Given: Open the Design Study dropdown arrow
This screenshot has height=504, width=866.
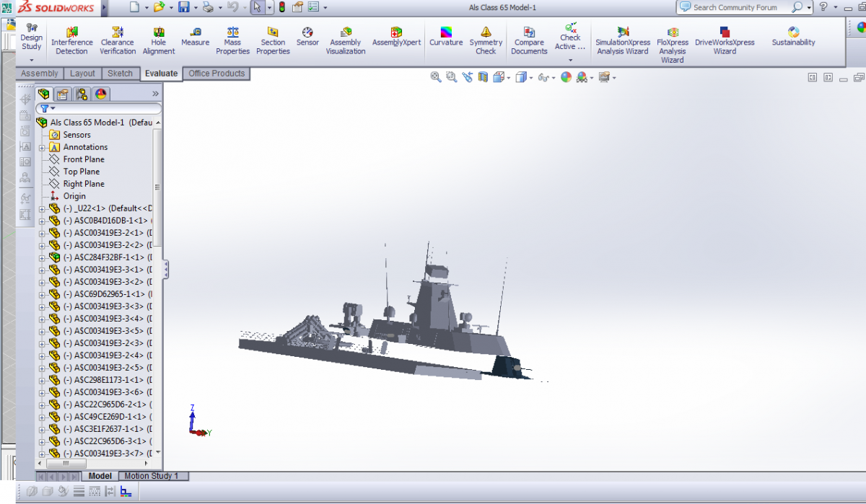Looking at the screenshot, I should 31,61.
